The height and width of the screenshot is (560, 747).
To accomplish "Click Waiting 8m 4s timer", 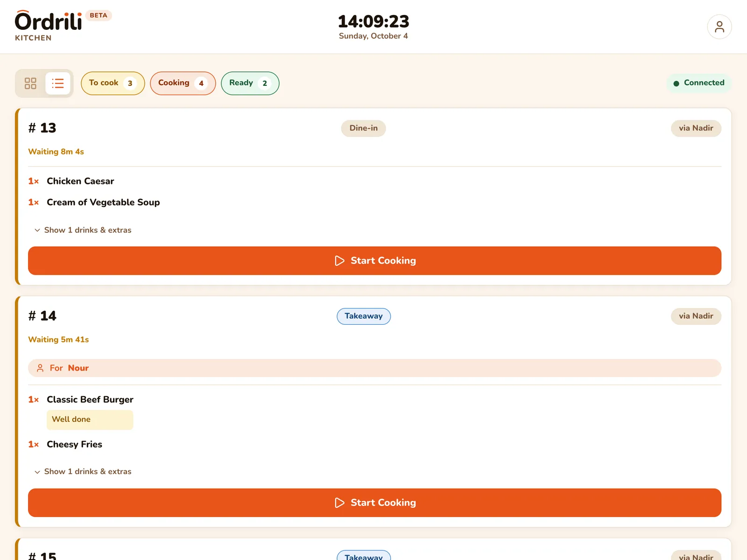I will coord(56,152).
